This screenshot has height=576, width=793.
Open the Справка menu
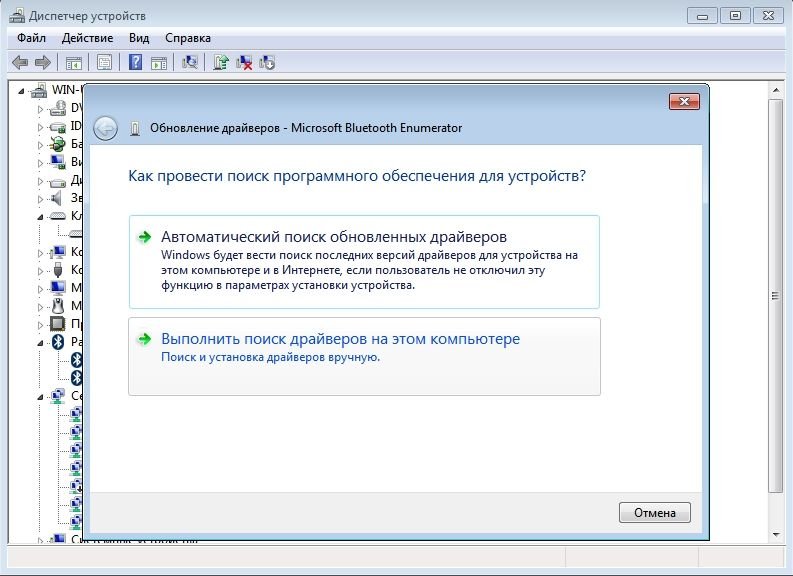187,38
